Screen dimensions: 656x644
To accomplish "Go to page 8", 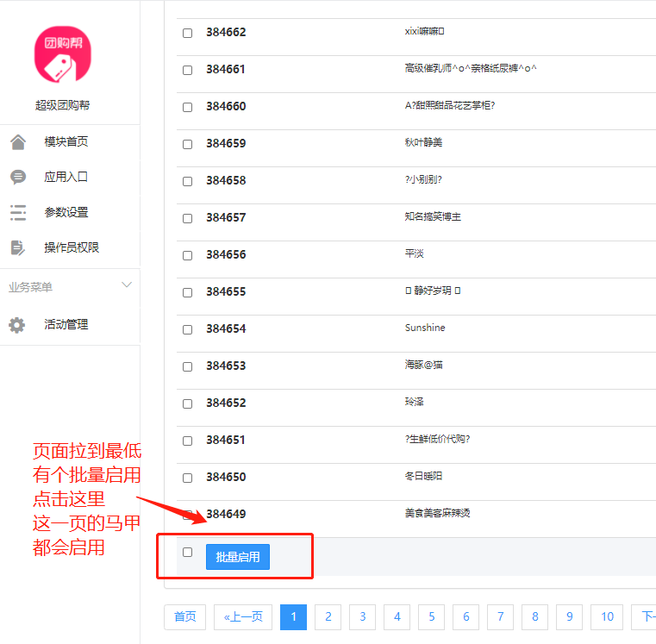I will (x=535, y=616).
